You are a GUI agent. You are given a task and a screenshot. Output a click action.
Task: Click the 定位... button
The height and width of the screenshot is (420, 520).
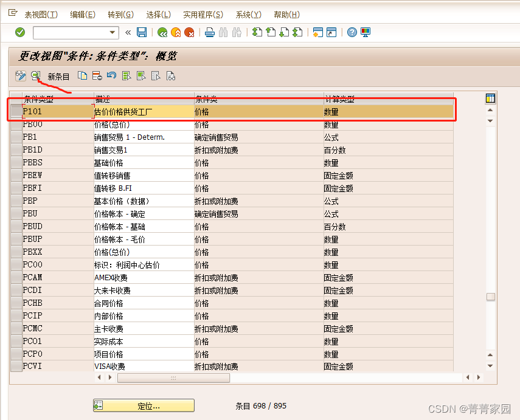pyautogui.click(x=144, y=405)
